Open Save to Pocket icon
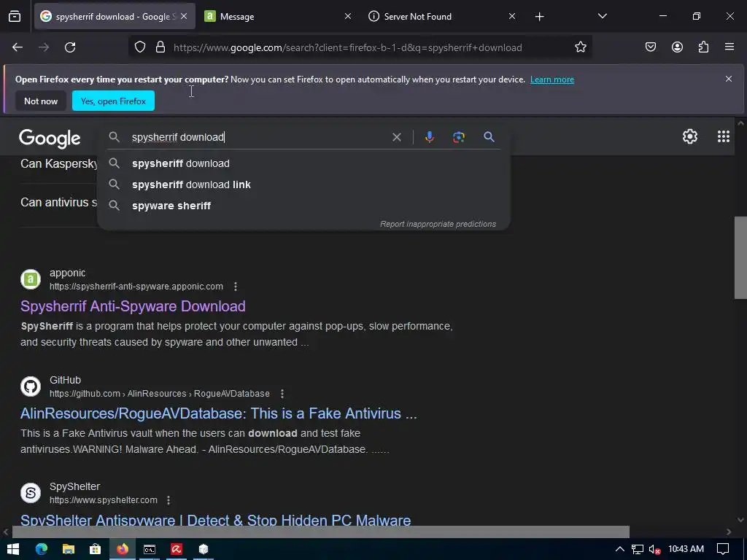The height and width of the screenshot is (560, 747). click(651, 47)
